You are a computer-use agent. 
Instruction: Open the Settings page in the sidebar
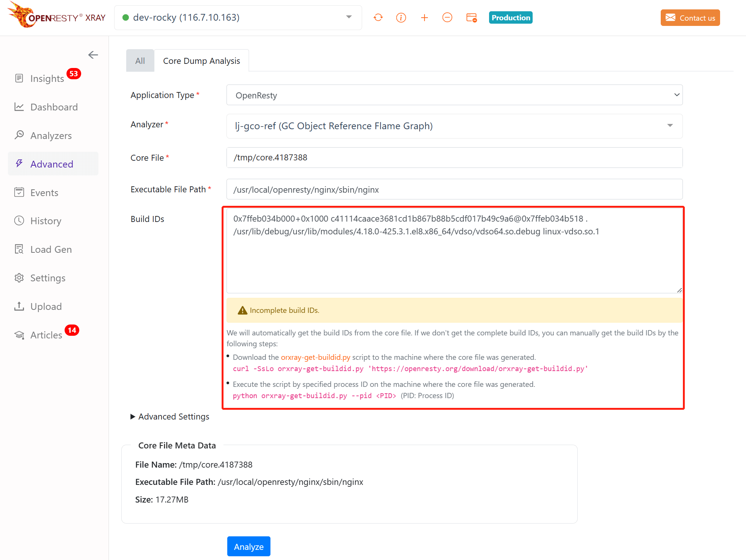(x=48, y=278)
